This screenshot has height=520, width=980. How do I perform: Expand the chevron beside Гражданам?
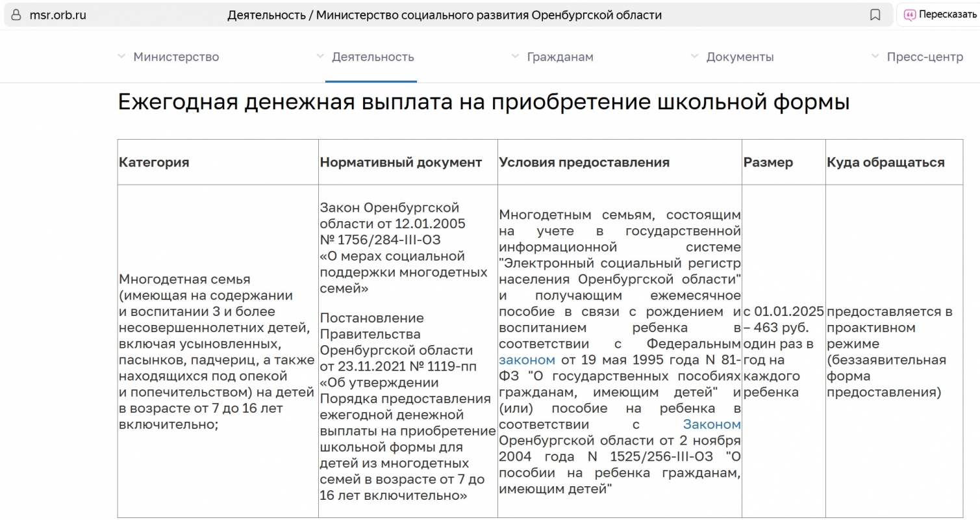[516, 57]
